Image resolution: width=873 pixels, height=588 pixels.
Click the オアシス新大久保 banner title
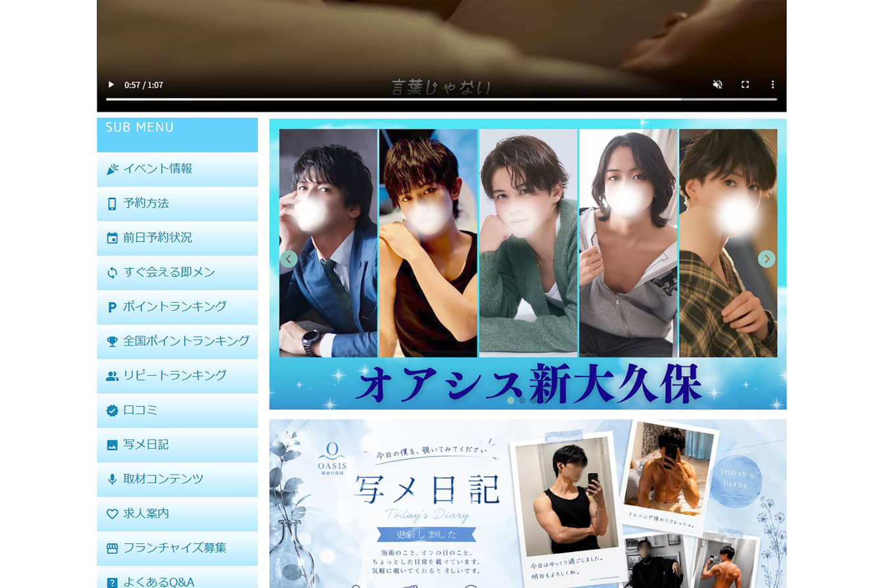pyautogui.click(x=528, y=383)
